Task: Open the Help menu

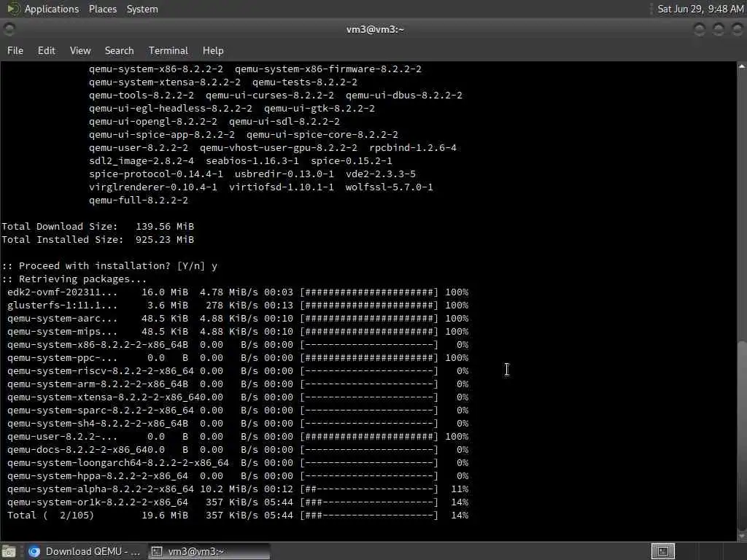Action: click(x=213, y=50)
